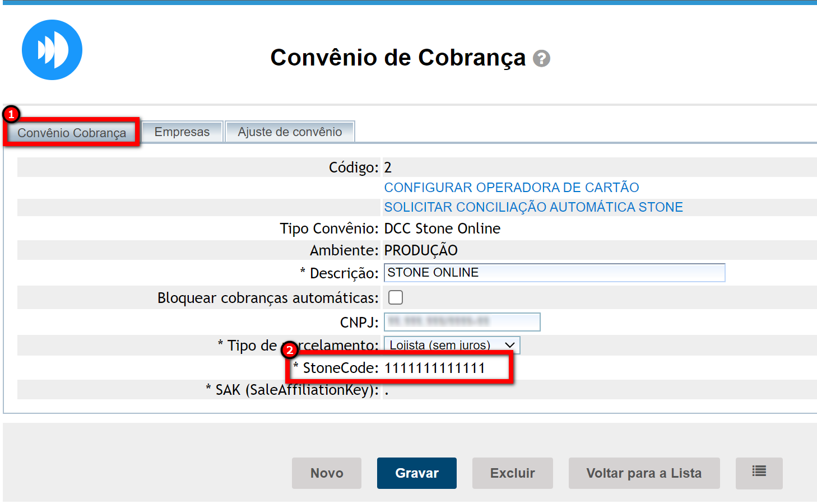
Task: Select the StoneCode value 1111111111111
Action: [x=435, y=368]
